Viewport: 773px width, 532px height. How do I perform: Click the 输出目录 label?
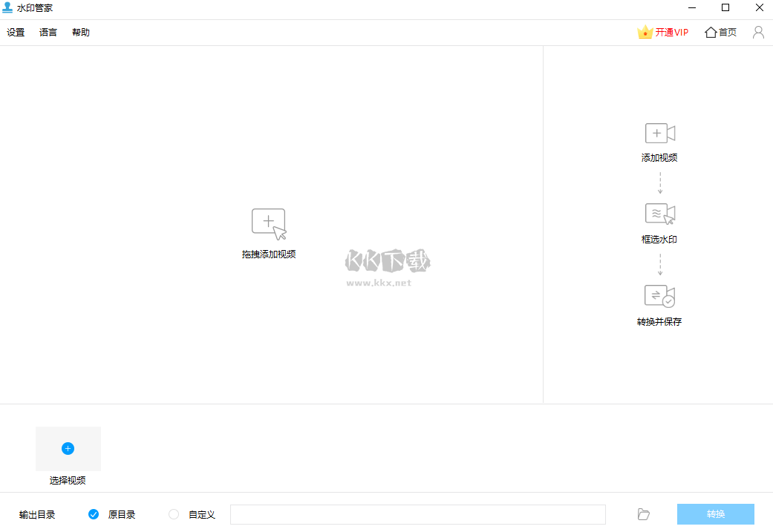pyautogui.click(x=37, y=515)
